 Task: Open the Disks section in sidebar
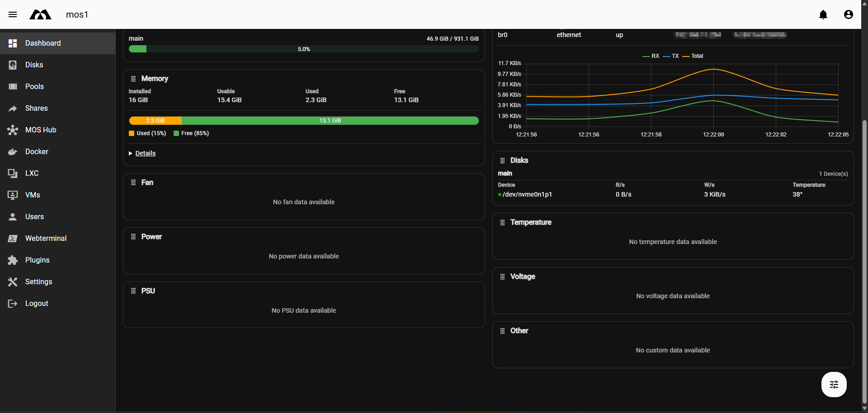pyautogui.click(x=33, y=65)
